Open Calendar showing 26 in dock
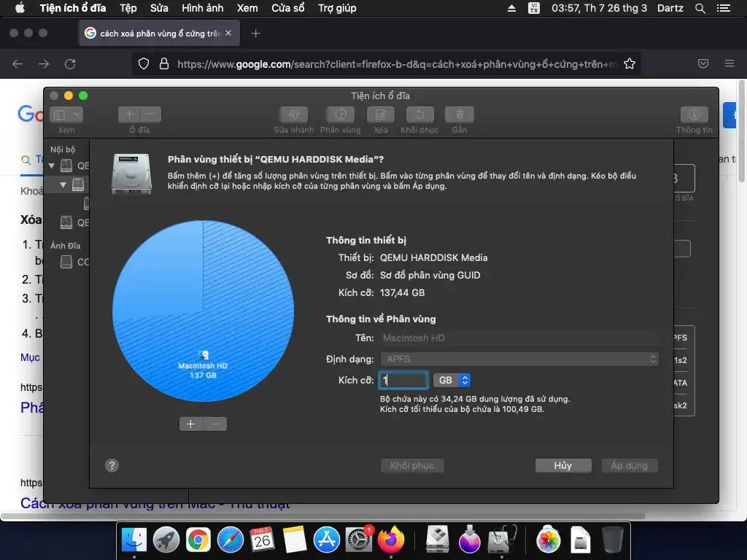Screen dimensions: 747x560 [262, 540]
